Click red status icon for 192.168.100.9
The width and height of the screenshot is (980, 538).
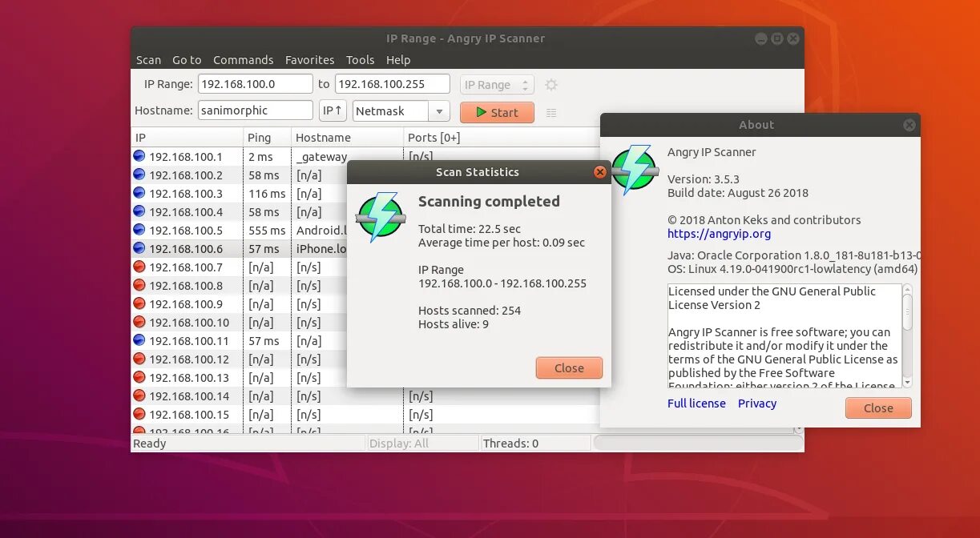(139, 303)
